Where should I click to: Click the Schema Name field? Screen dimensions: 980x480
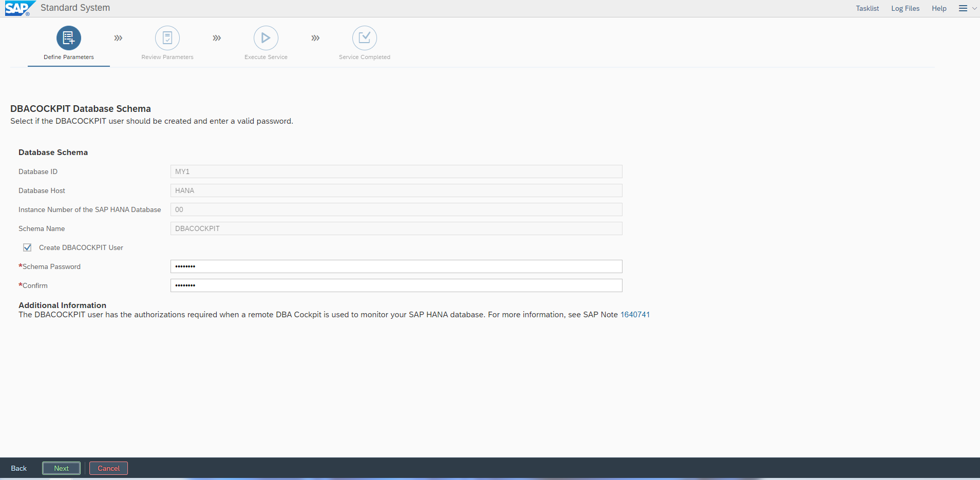(396, 228)
